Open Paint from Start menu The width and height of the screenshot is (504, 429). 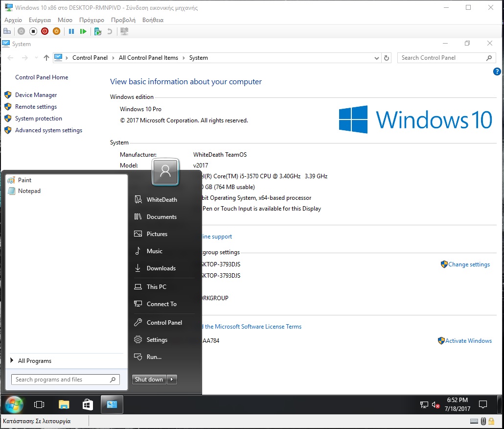67,180
